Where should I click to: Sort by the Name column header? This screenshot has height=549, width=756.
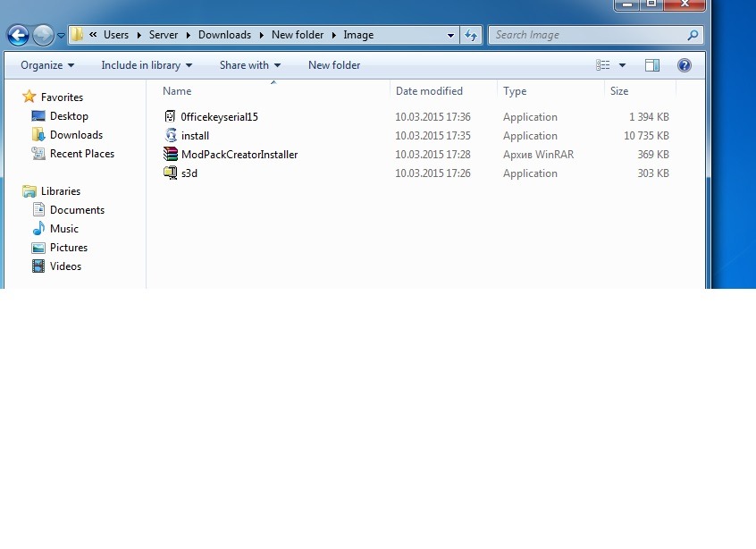177,91
